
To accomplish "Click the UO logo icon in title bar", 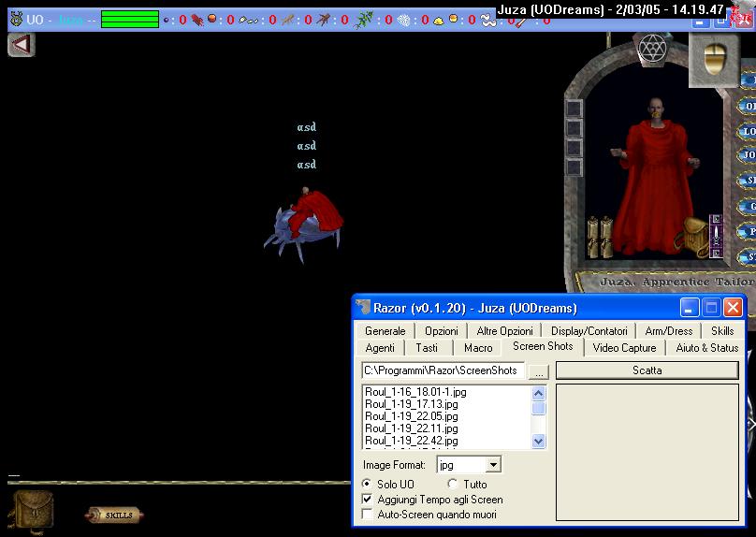I will [17, 20].
